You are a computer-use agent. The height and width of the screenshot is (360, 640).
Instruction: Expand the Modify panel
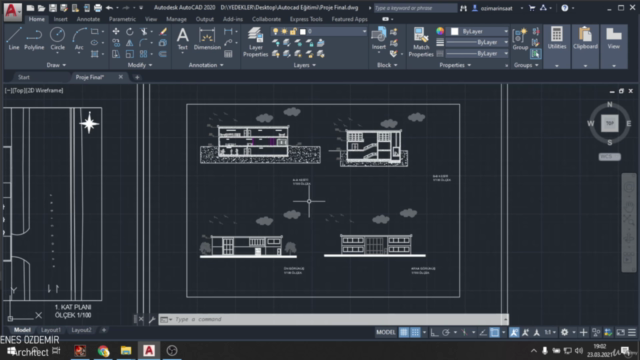click(140, 65)
